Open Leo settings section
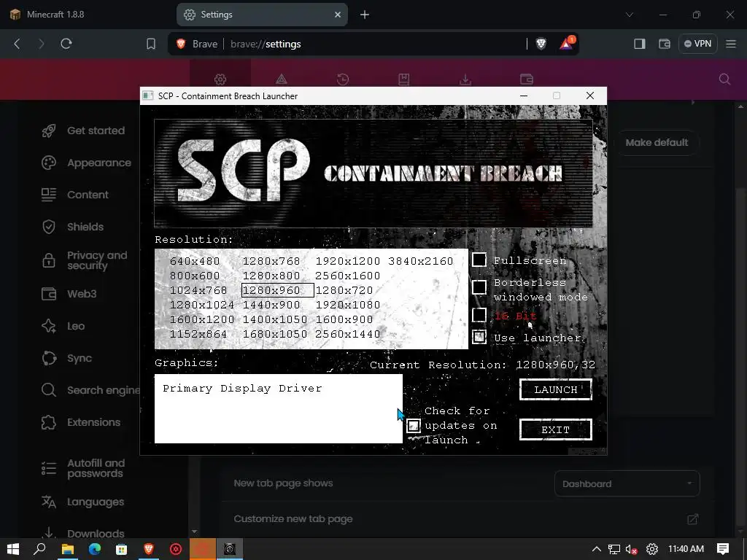The image size is (747, 560). click(63, 326)
